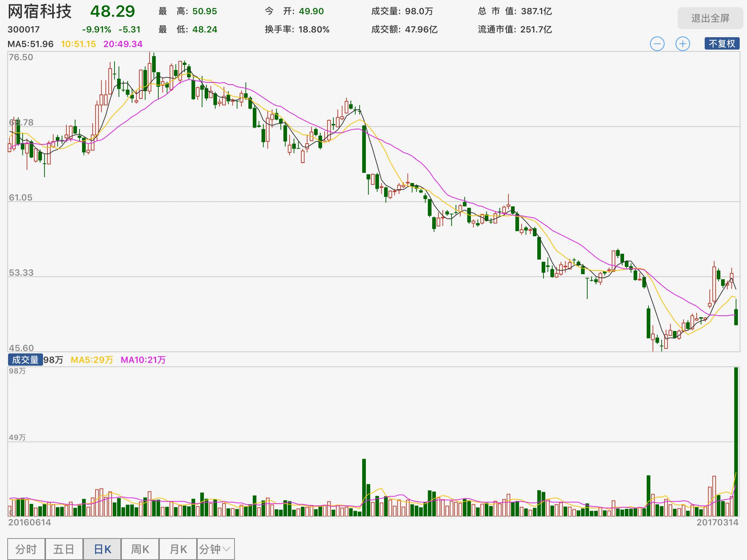
Task: Switch to the 五日 tab
Action: (64, 549)
